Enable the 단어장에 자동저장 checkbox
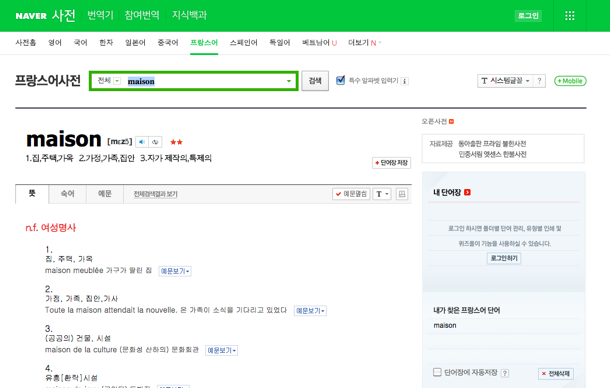 (x=437, y=372)
